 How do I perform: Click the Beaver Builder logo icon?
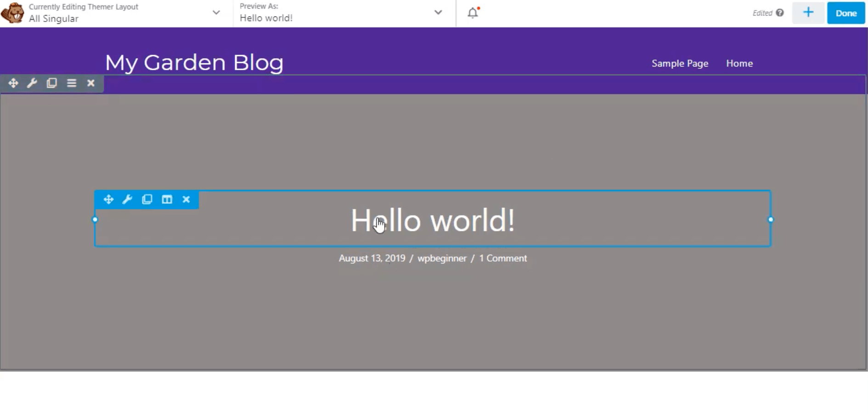(x=12, y=13)
